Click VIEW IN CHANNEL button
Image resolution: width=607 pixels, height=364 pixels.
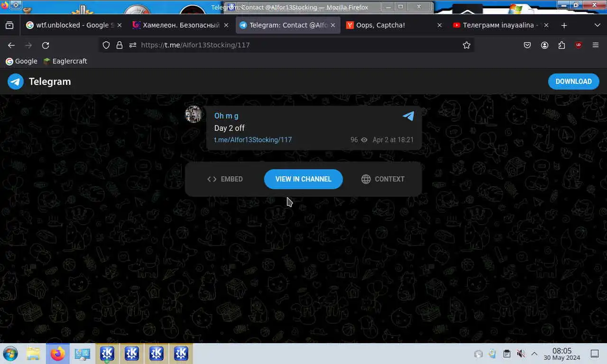303,179
